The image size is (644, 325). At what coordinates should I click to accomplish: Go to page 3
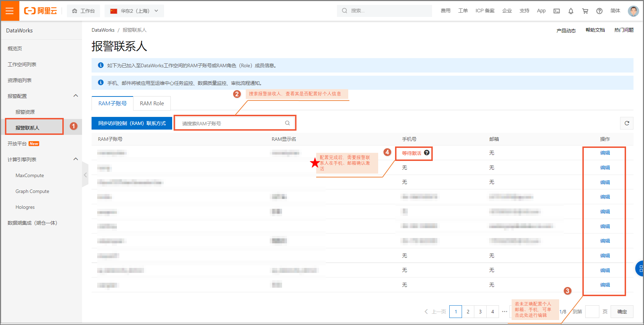(480, 312)
